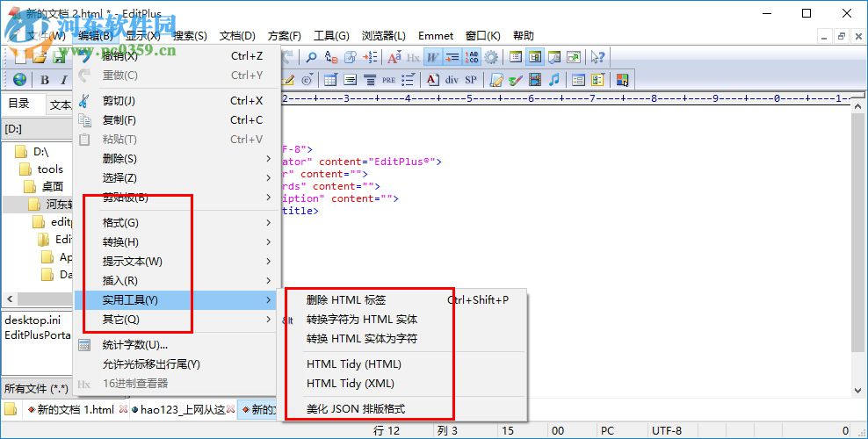Switch to 新的文档 1.html document tab
The image size is (868, 439).
(x=76, y=410)
